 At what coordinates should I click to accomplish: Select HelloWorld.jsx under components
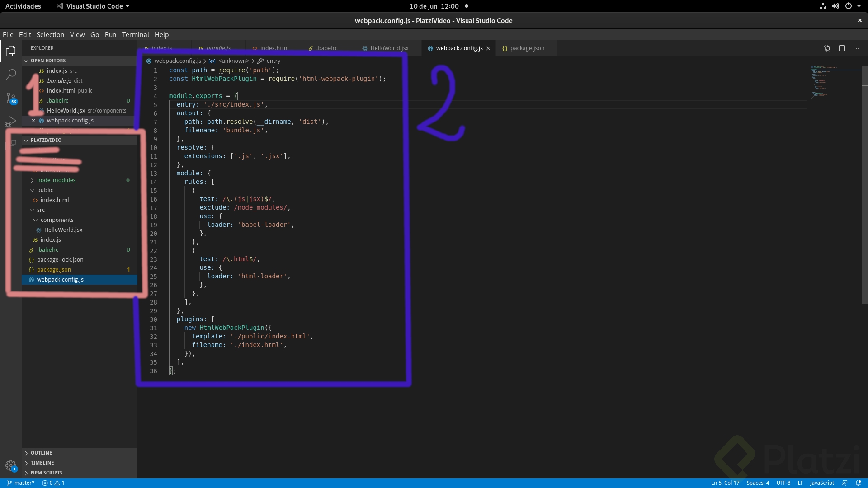pos(64,230)
